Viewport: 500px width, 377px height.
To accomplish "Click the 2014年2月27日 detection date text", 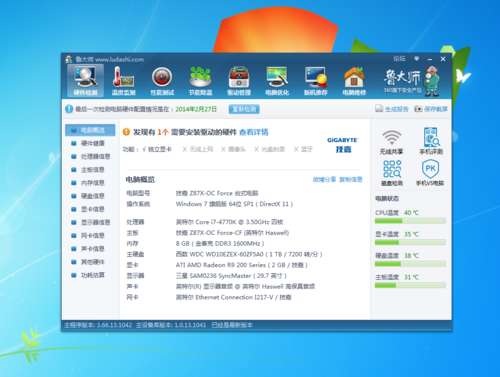I will tap(196, 109).
